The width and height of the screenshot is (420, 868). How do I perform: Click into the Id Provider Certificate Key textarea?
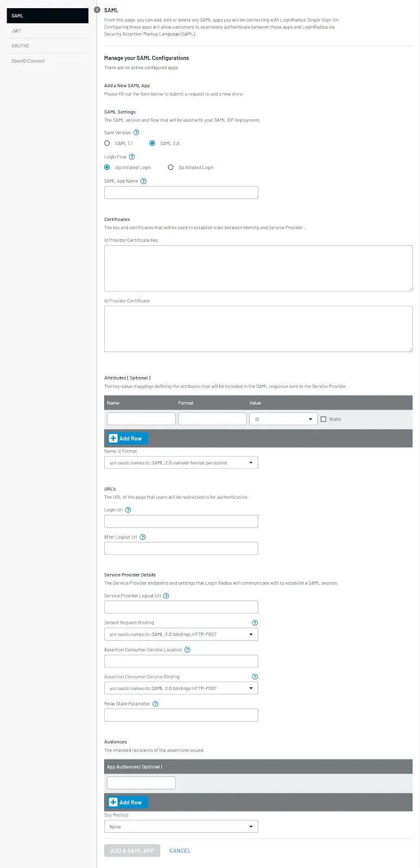pyautogui.click(x=258, y=268)
